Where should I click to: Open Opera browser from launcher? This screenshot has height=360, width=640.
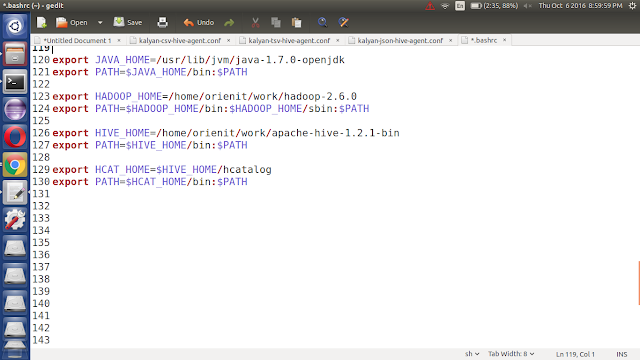[15, 137]
